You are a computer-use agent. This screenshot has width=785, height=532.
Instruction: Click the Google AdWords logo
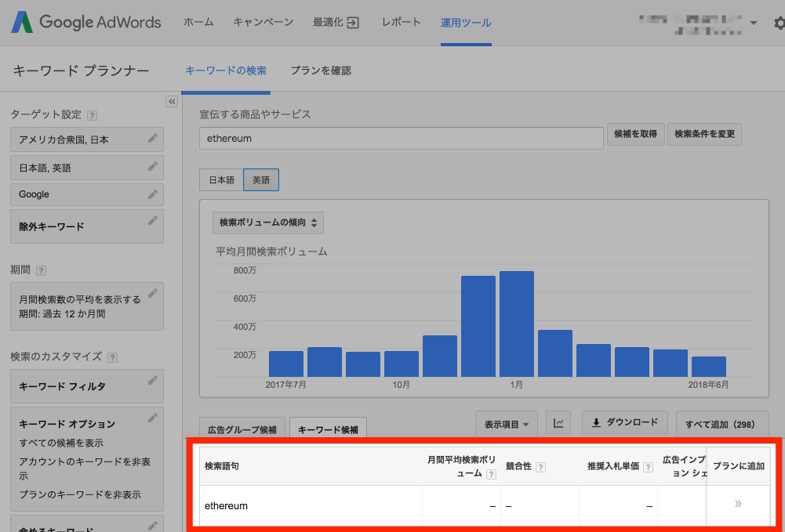click(86, 23)
